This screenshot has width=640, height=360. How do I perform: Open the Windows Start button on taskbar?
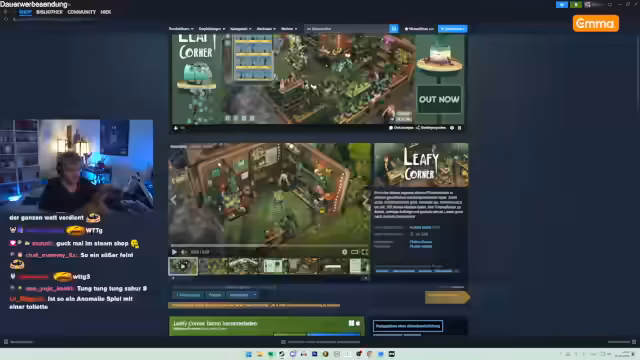click(249, 354)
